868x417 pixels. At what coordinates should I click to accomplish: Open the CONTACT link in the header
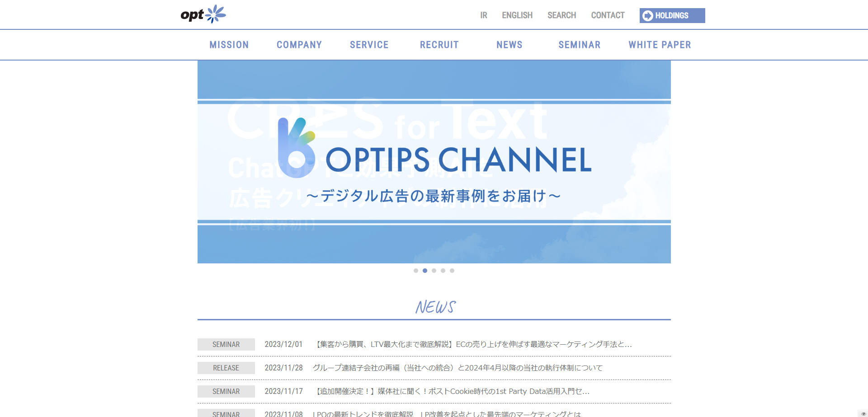pos(608,15)
